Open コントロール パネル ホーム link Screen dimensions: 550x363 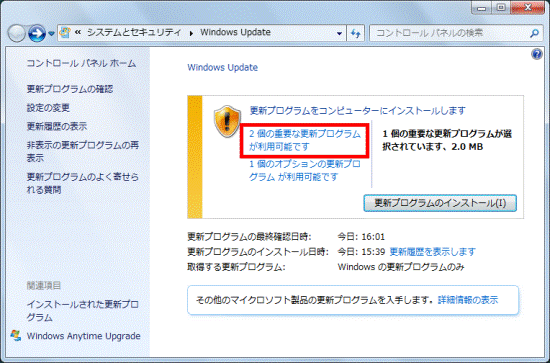[81, 63]
